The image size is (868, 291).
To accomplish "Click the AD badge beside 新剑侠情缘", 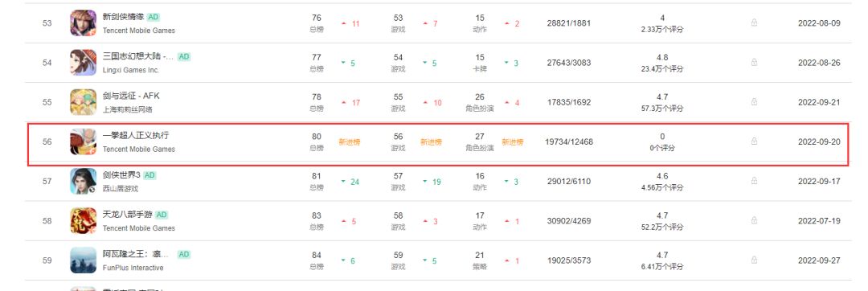I will coord(154,17).
